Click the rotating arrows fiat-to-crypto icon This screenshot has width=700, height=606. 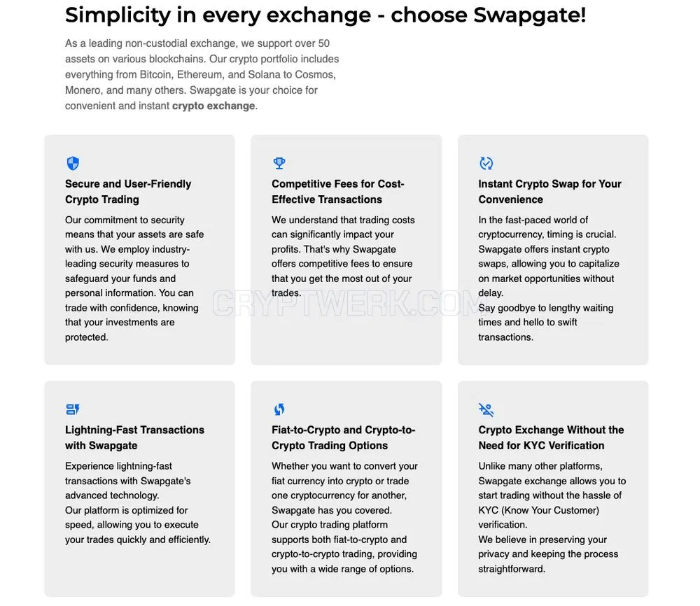[x=279, y=409]
